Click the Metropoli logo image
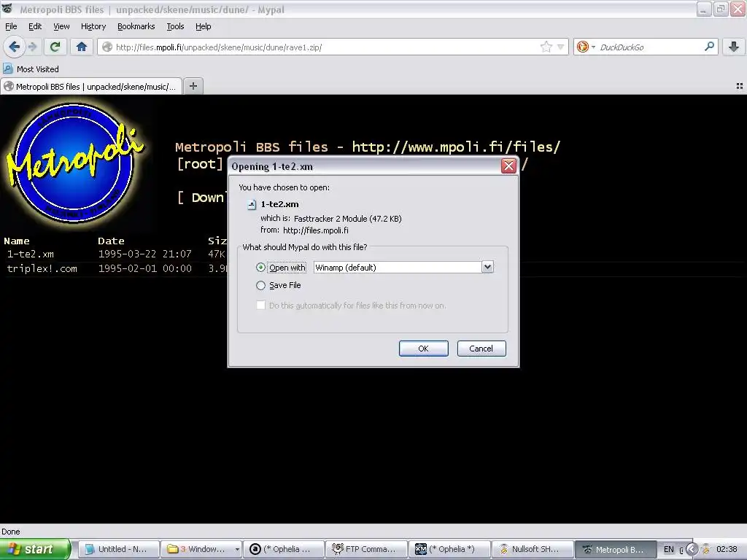Screen dimensions: 747x560 (74, 162)
